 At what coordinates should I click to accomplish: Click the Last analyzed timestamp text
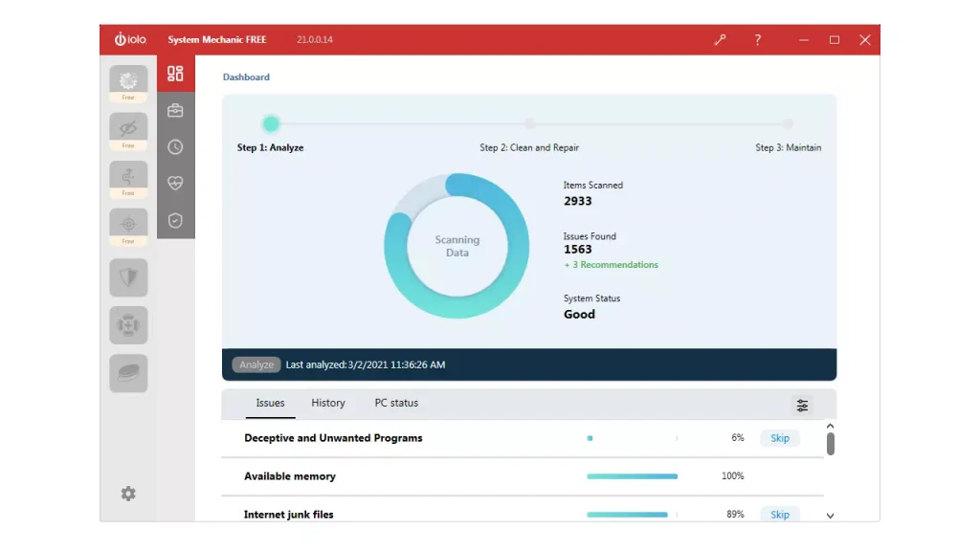coord(366,364)
